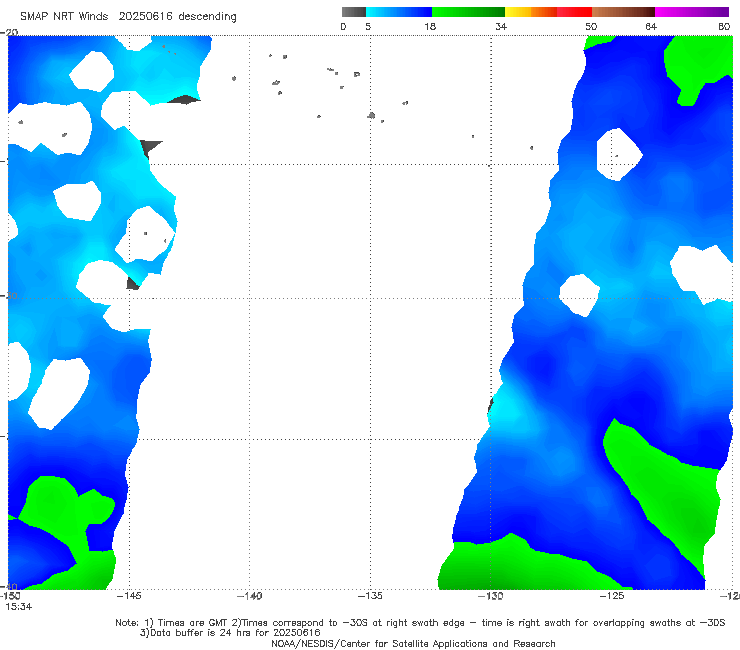740x650 pixels.
Task: Click the note about 24 hr data buffer
Action: click(230, 633)
